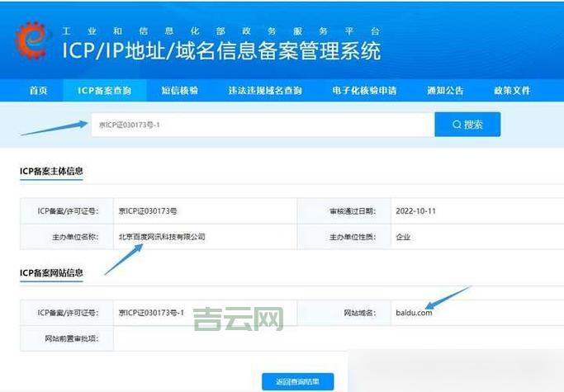Click the ICP/IP地址/域名信息备案管理系统 title
Image resolution: width=564 pixels, height=392 pixels.
[221, 50]
